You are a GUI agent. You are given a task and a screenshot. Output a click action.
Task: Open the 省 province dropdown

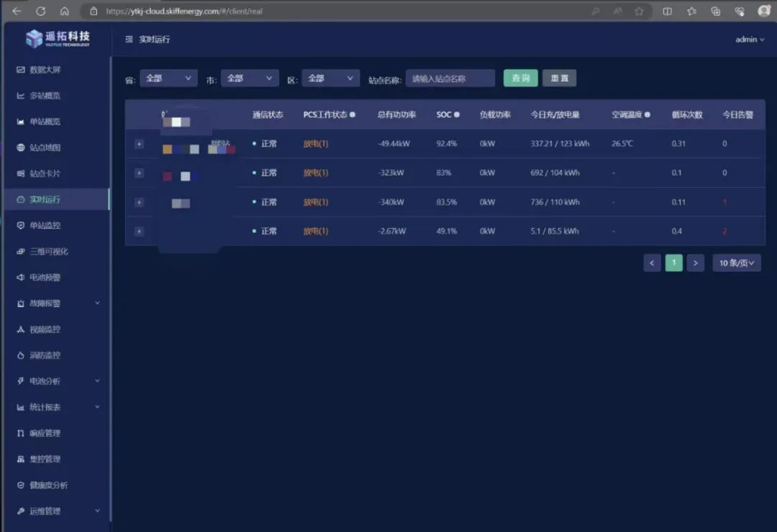168,78
